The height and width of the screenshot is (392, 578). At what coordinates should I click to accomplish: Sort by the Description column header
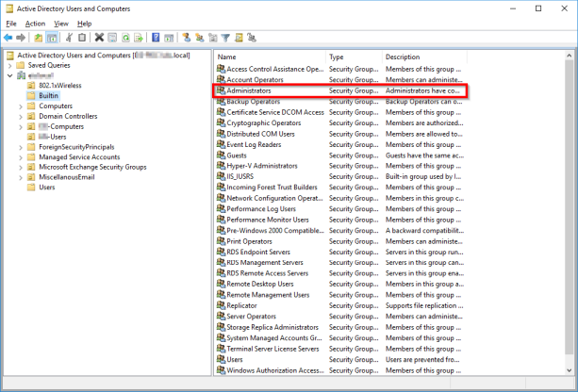click(424, 57)
